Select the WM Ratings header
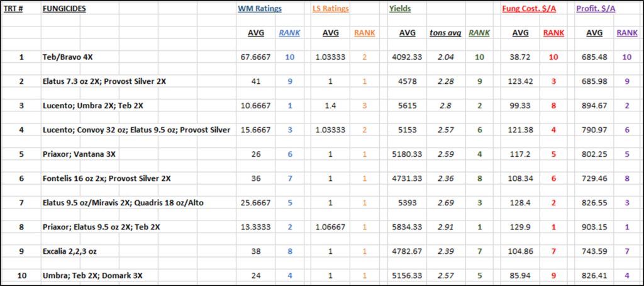The height and width of the screenshot is (286, 644). tap(260, 9)
